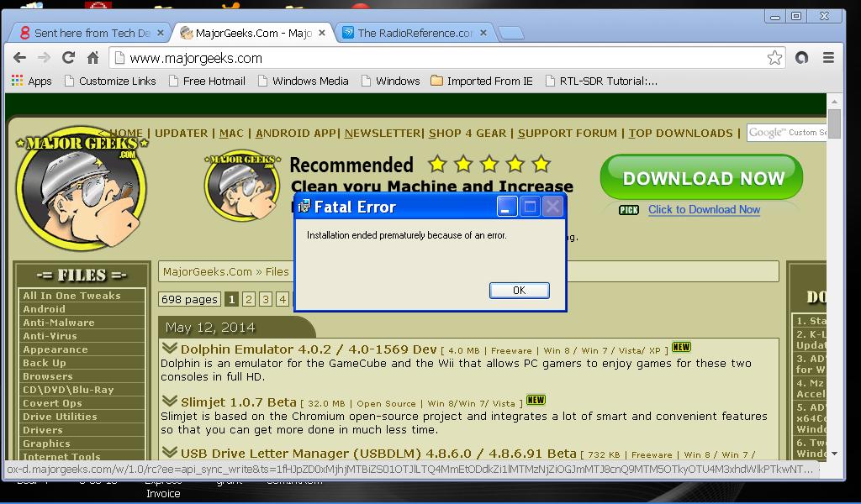Screen dimensions: 861x504
Task: Go to page 2 of the files list
Action: tap(249, 299)
